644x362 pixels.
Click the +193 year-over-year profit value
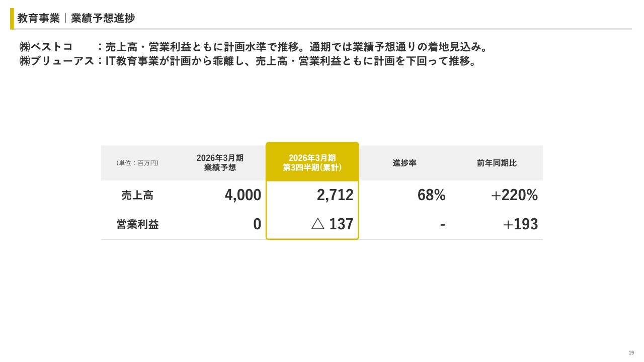tap(521, 224)
